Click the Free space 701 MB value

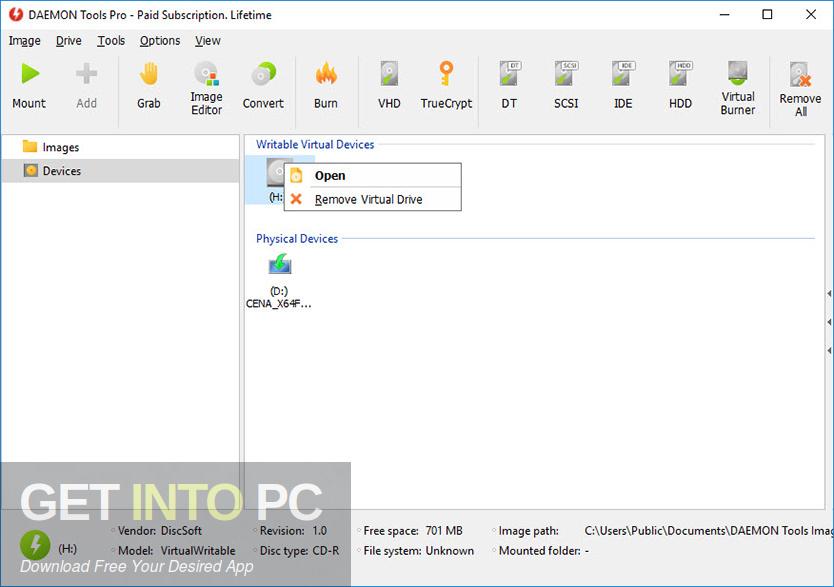point(444,531)
